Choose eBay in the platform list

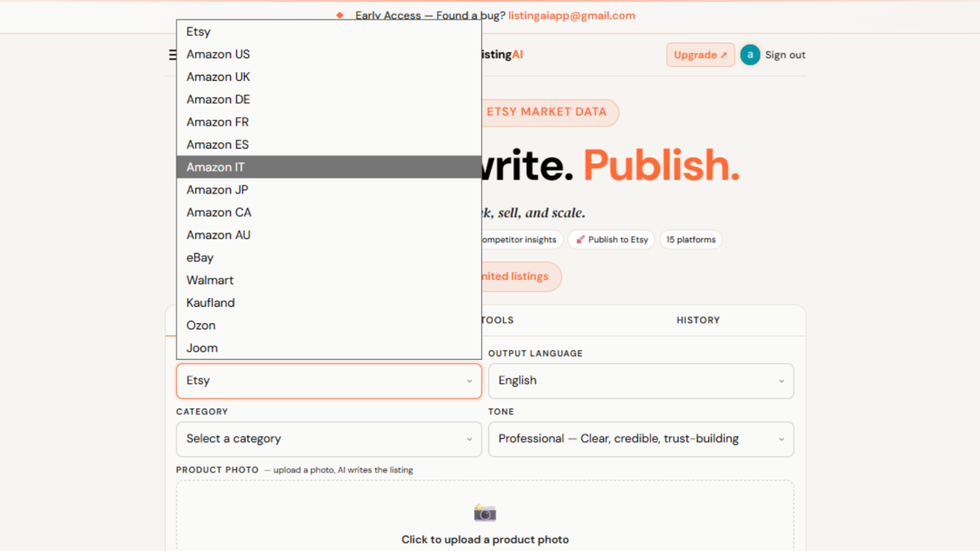(x=328, y=257)
